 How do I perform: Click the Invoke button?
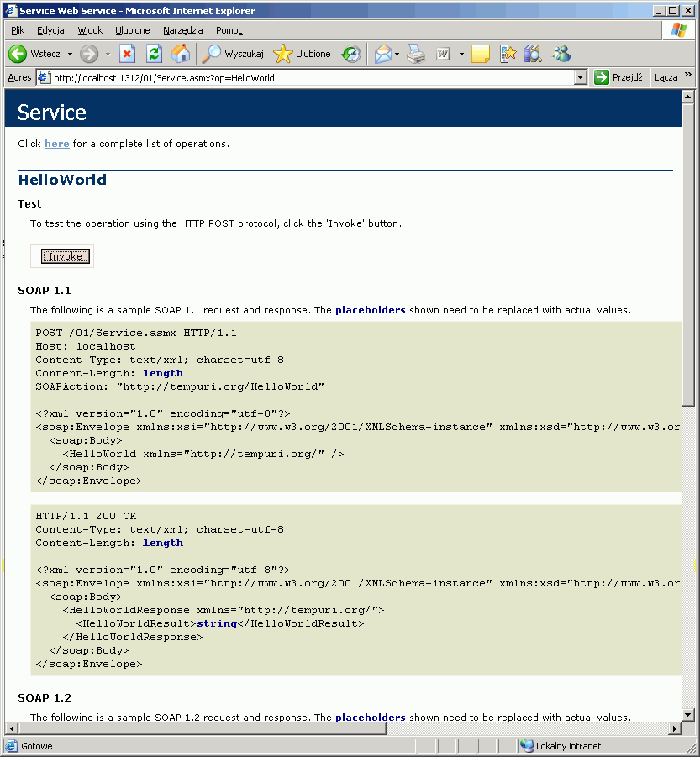[66, 256]
